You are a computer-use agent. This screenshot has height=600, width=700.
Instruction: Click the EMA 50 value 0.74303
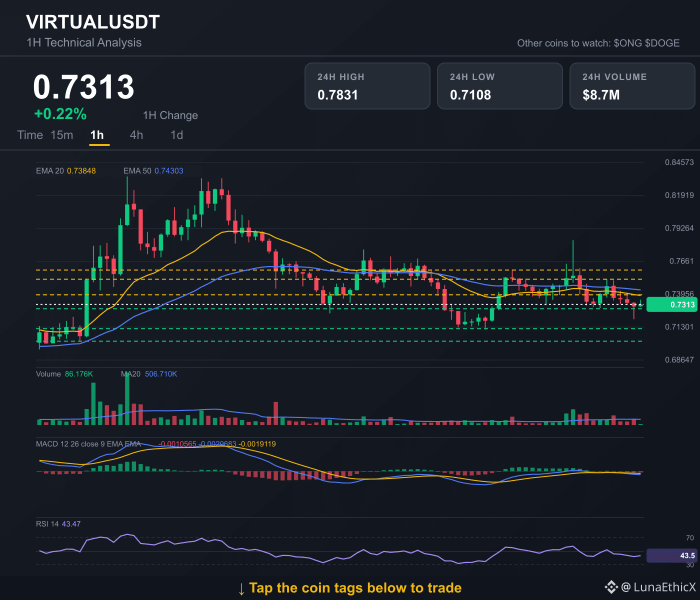(169, 171)
